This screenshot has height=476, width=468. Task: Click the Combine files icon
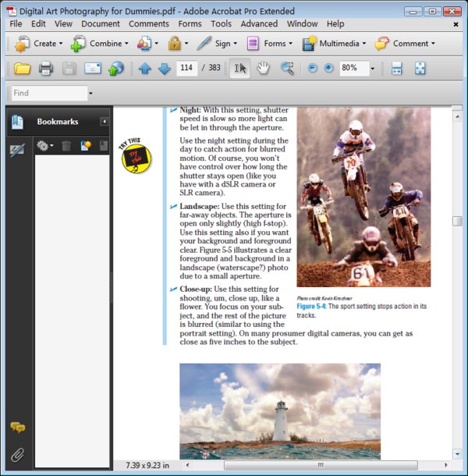tap(78, 44)
